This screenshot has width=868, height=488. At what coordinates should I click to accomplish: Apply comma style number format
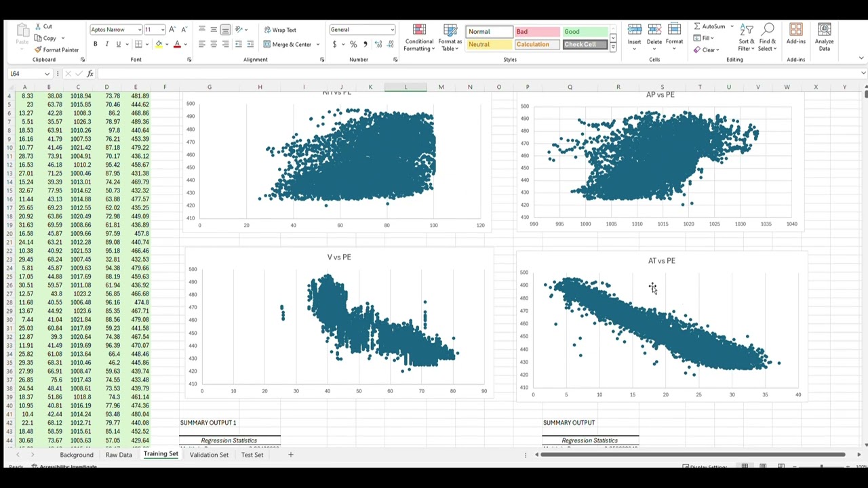(365, 44)
